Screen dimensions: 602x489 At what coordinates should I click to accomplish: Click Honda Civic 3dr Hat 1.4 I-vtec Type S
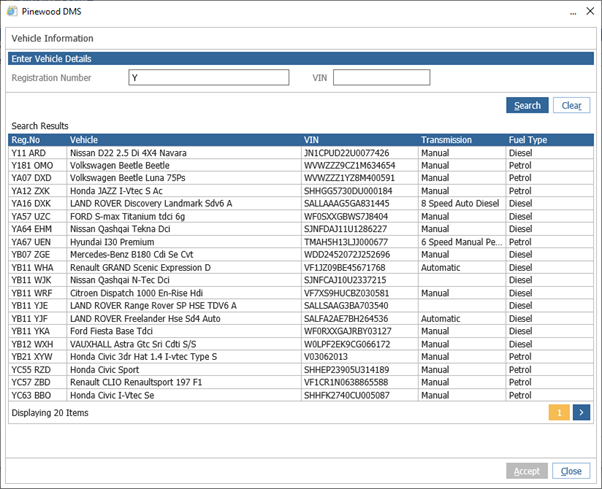point(143,357)
